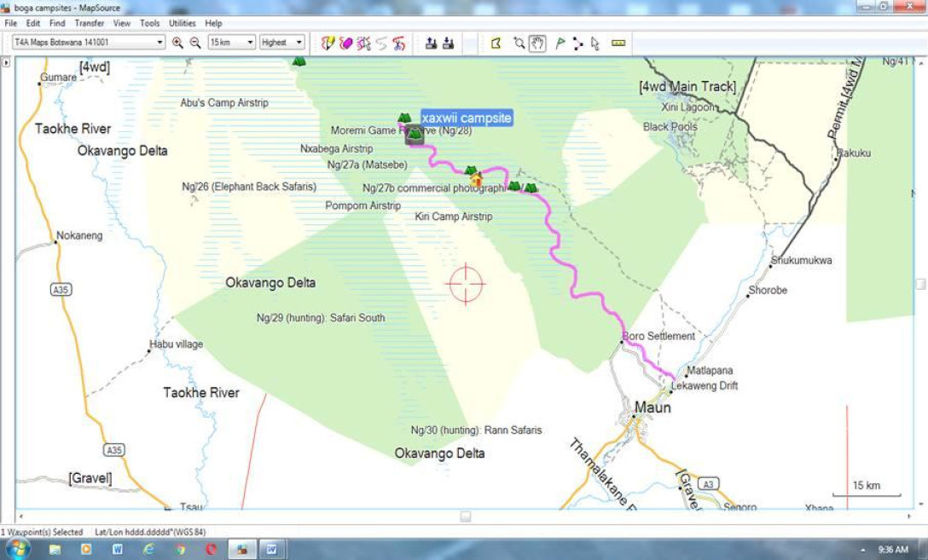Click the pink waypoints toolbar icon

[345, 43]
